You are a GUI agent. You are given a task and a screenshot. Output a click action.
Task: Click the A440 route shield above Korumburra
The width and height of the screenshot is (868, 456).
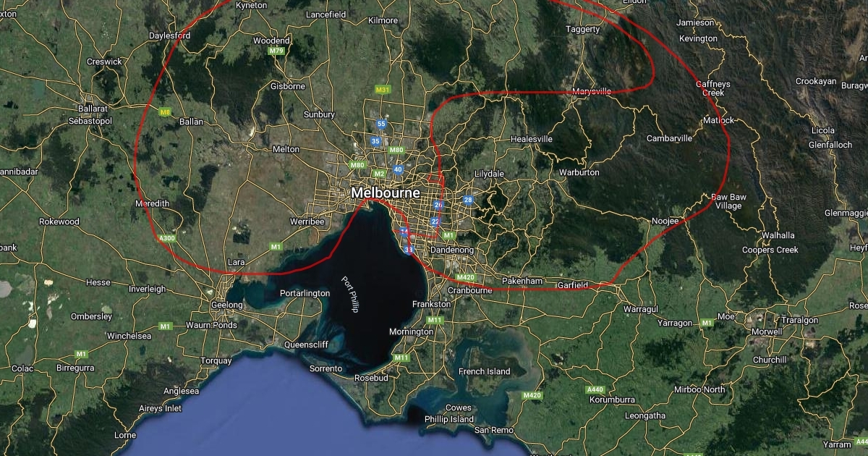[595, 389]
